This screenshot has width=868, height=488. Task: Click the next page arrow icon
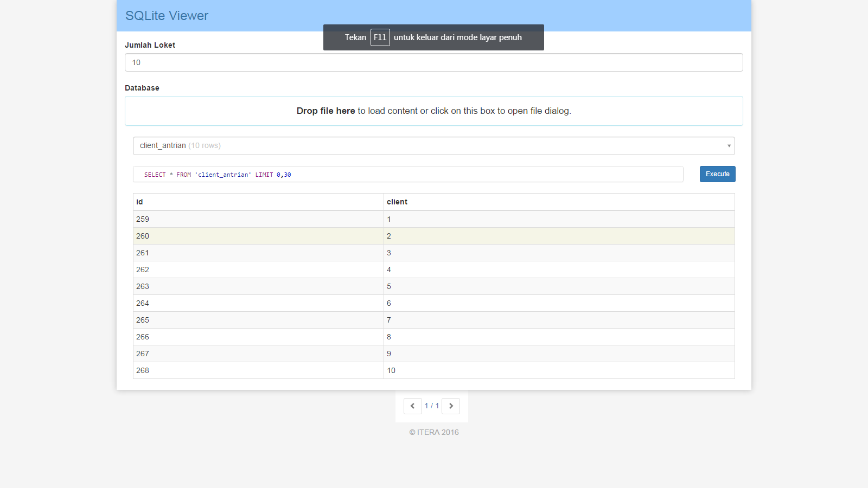point(451,406)
